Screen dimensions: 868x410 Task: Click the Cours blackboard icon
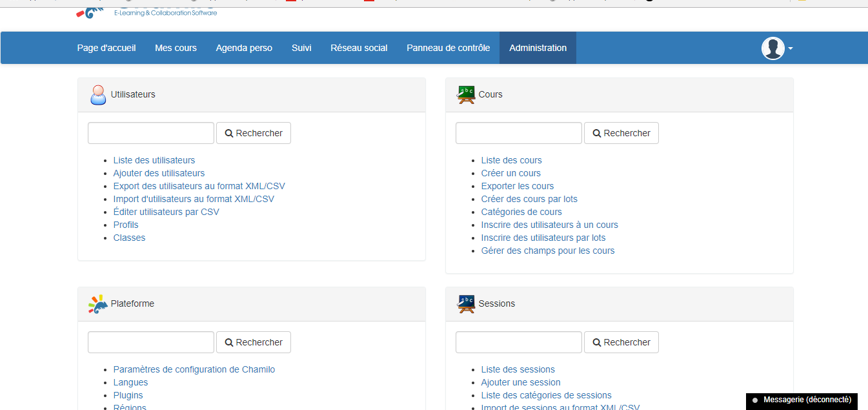click(465, 95)
